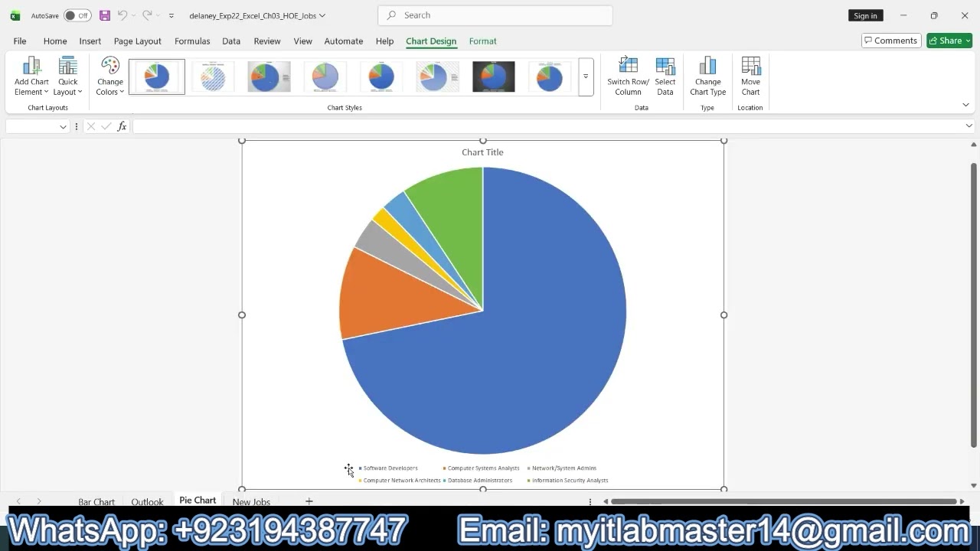Switch to the Outlook sheet tab
This screenshot has width=980, height=551.
tap(147, 502)
